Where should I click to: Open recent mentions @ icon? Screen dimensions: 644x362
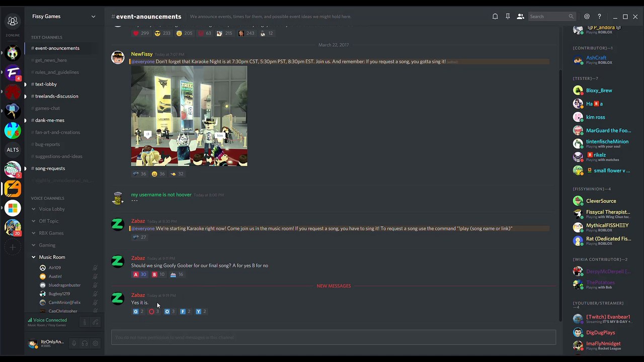587,17
